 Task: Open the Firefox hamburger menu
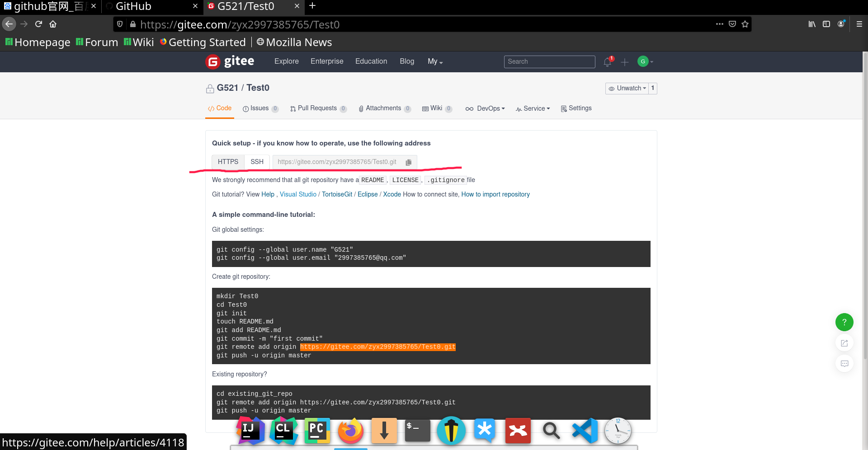859,24
